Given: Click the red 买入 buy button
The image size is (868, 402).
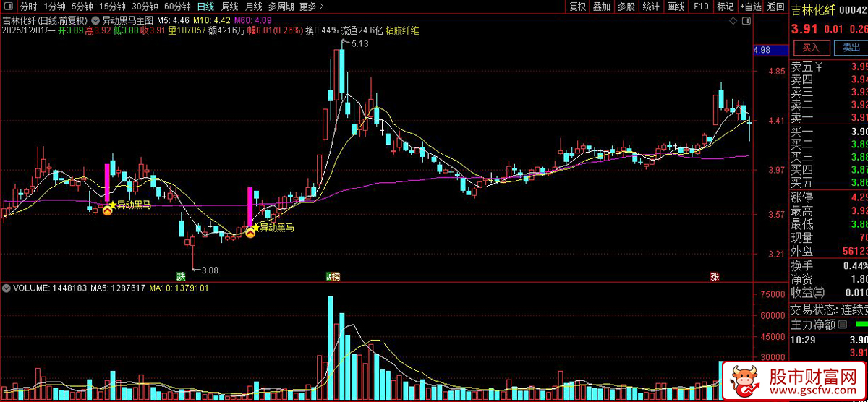Looking at the screenshot, I should pyautogui.click(x=812, y=48).
